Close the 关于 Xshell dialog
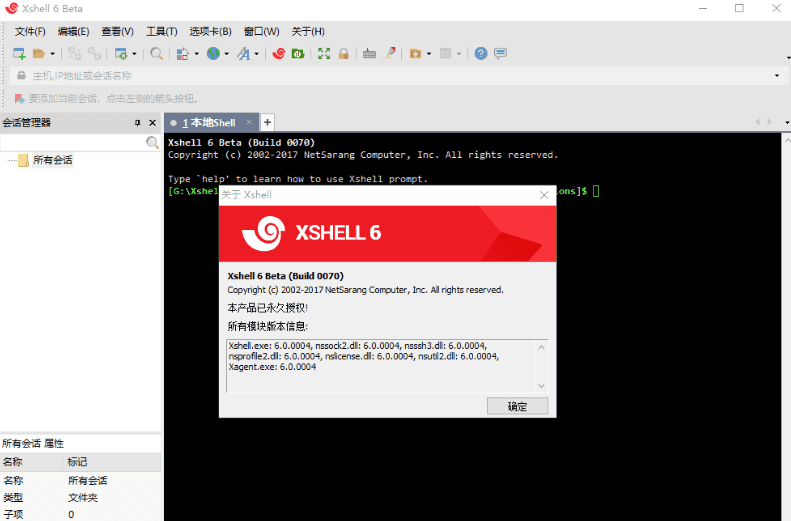 tap(544, 195)
